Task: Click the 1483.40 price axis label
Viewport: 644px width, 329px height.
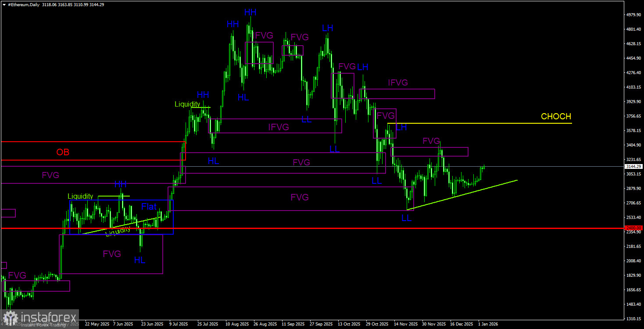Action: (633, 304)
